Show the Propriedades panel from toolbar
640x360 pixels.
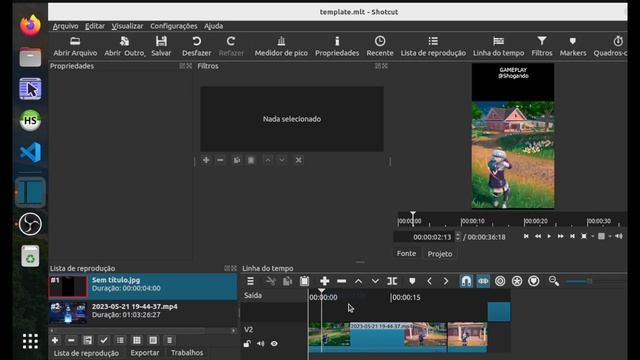pos(337,47)
